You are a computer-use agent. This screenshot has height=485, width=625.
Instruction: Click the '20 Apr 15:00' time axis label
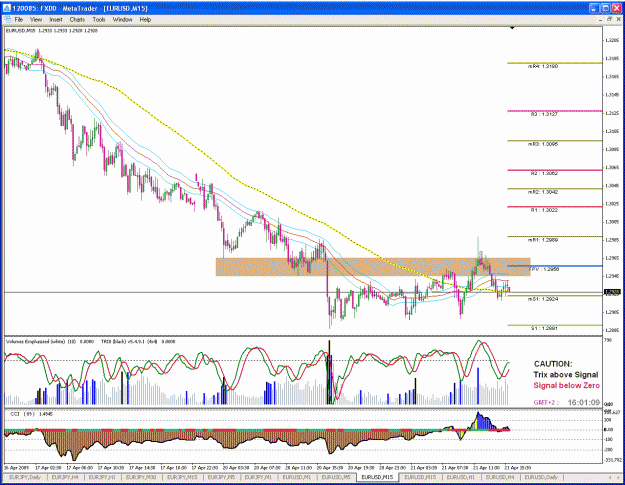(x=330, y=467)
